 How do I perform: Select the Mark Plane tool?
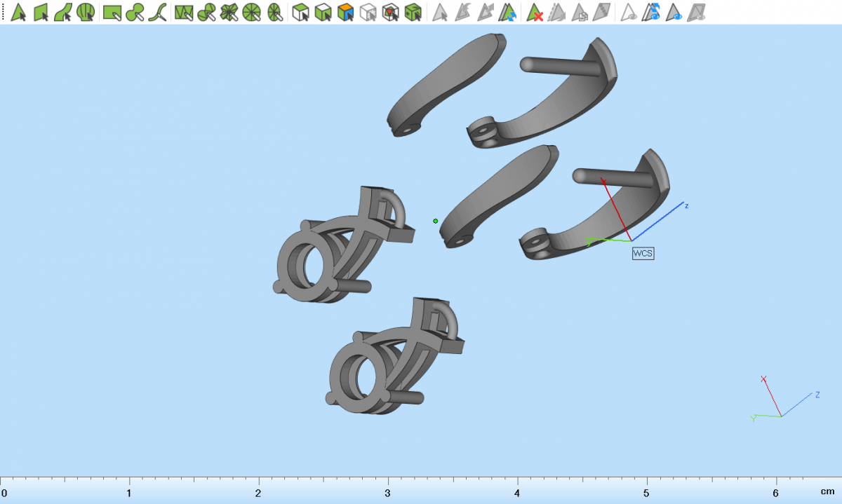tap(41, 12)
